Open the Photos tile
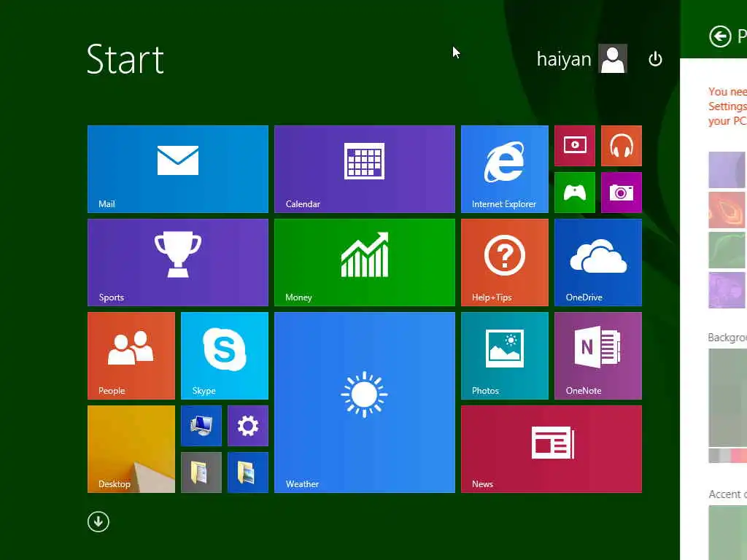747x560 pixels. point(505,356)
